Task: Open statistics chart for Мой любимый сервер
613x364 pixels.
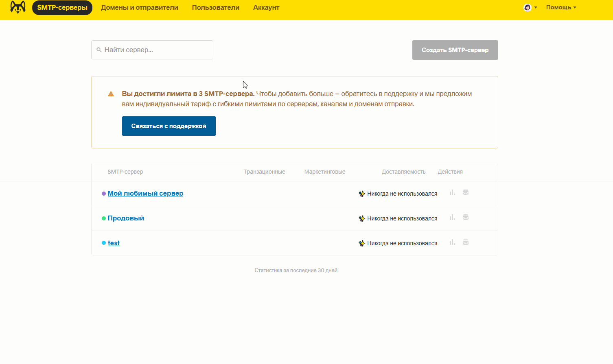Action: [452, 193]
